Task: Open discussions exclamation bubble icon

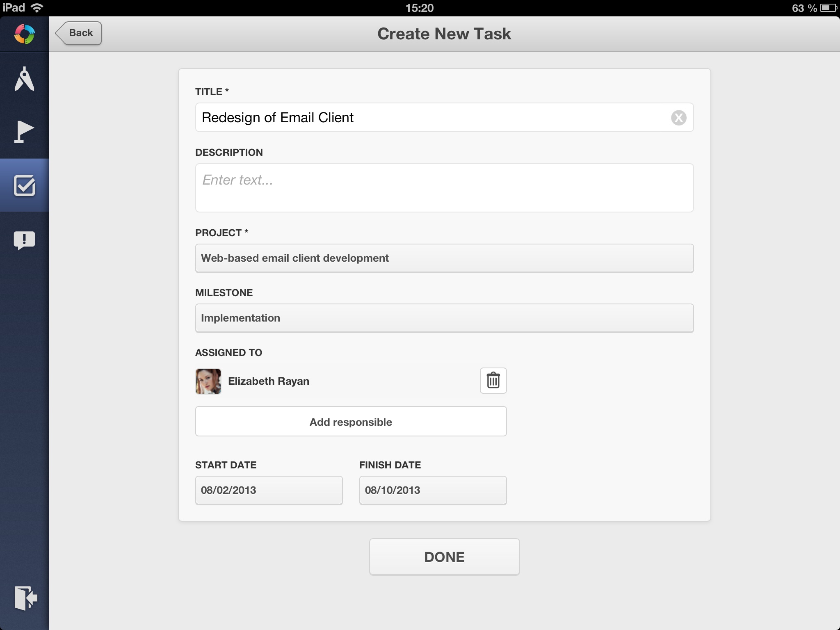Action: click(x=24, y=240)
